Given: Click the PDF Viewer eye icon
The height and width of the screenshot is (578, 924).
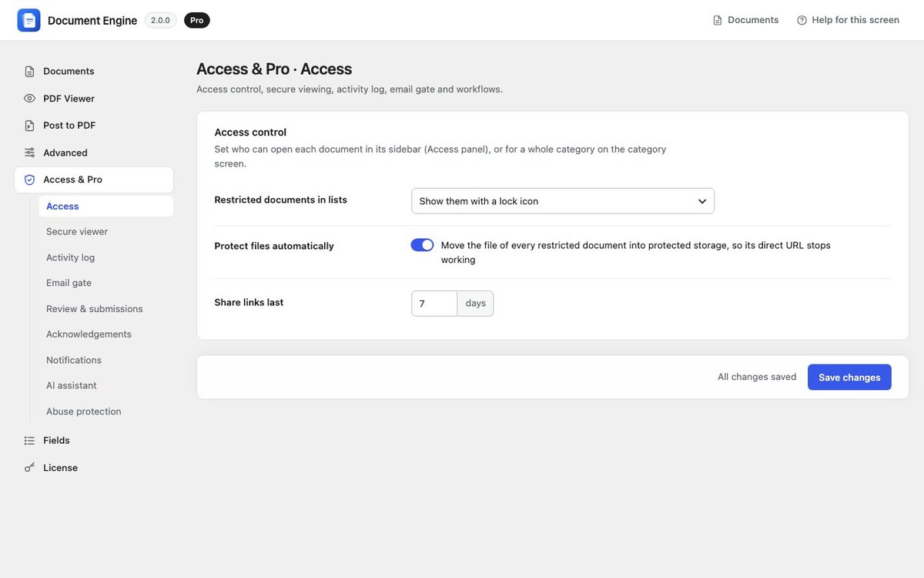Looking at the screenshot, I should [29, 99].
